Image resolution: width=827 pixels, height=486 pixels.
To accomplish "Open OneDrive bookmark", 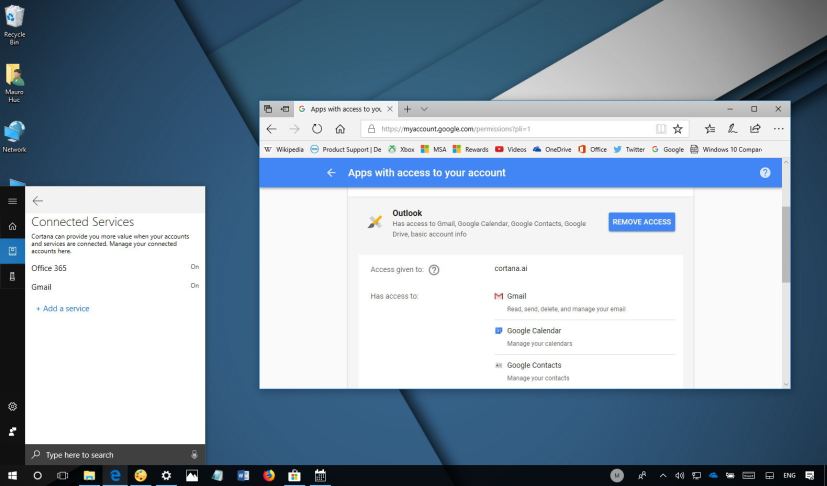I will click(x=552, y=149).
